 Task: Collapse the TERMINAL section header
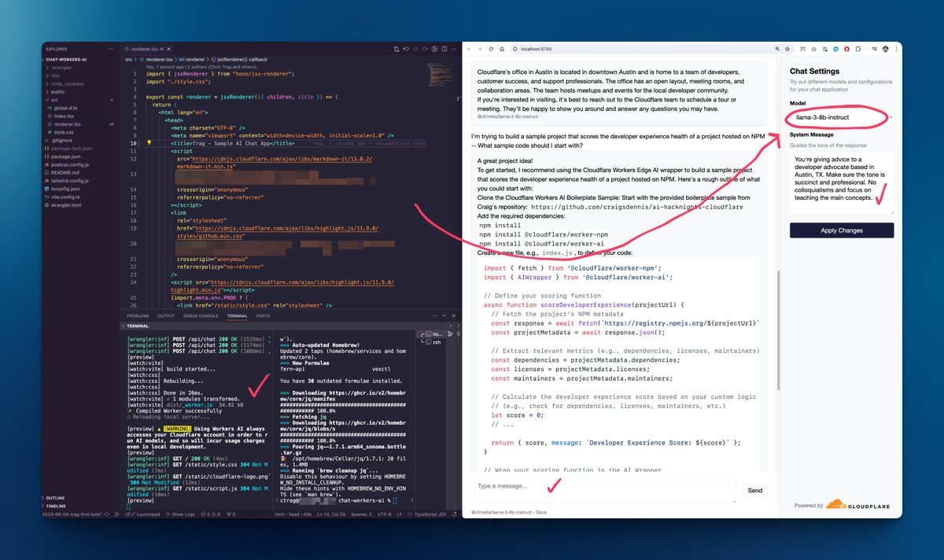point(139,325)
